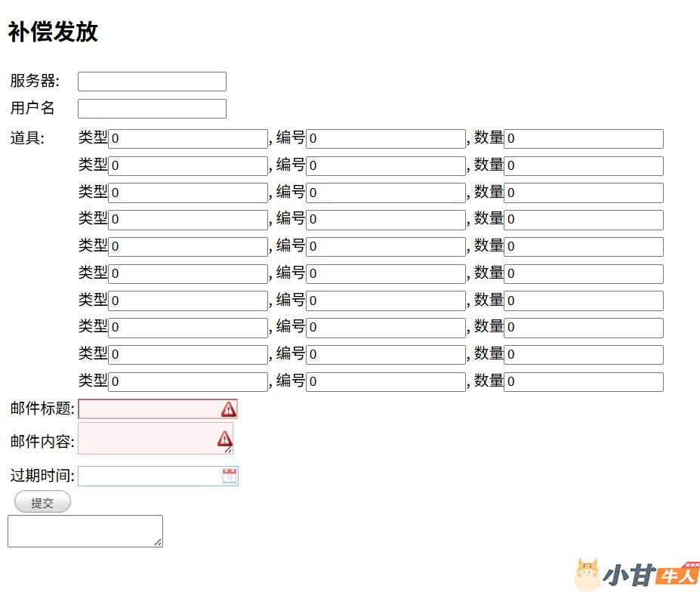Select the last row 类型 field
The width and height of the screenshot is (700, 592).
coord(188,382)
